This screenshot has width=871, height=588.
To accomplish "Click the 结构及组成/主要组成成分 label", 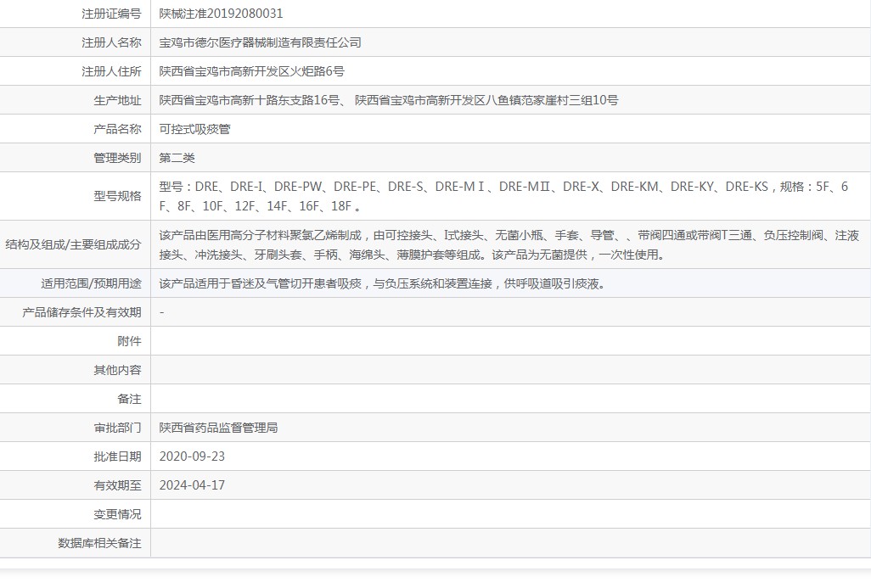I will click(x=73, y=244).
